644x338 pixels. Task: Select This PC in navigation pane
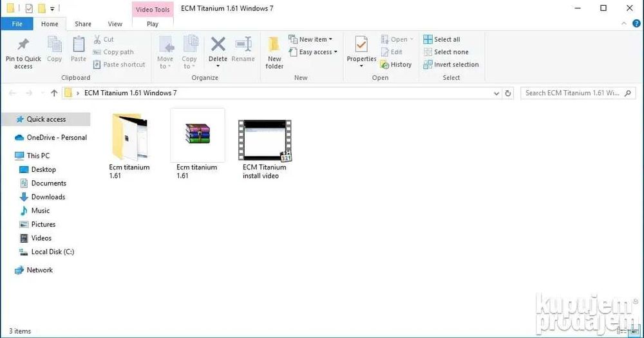point(32,156)
